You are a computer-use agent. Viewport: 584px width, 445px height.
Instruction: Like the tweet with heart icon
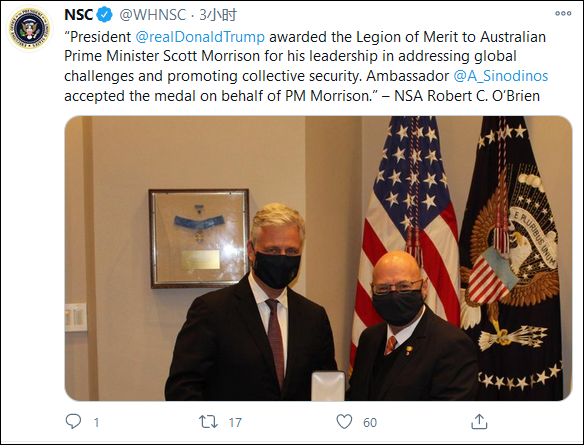[x=344, y=422]
